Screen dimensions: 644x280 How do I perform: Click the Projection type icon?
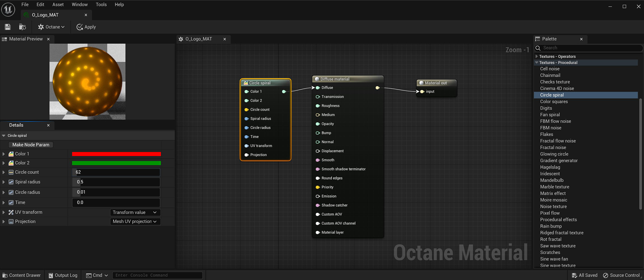(11, 222)
